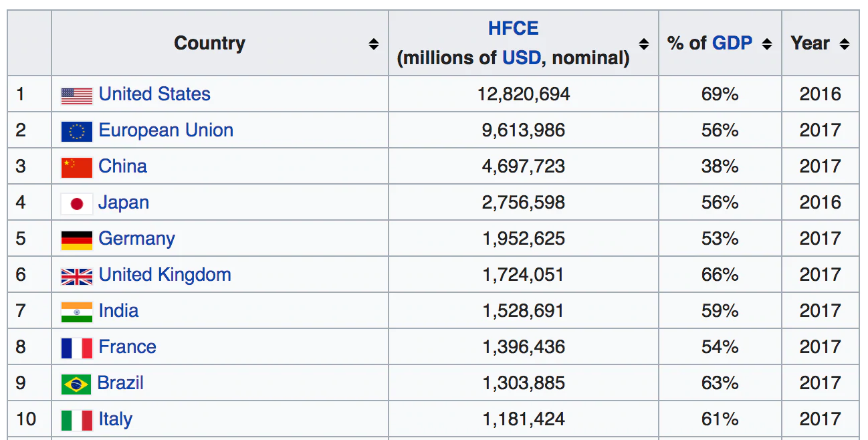This screenshot has width=868, height=440.
Task: Open the United States article link
Action: pyautogui.click(x=154, y=94)
